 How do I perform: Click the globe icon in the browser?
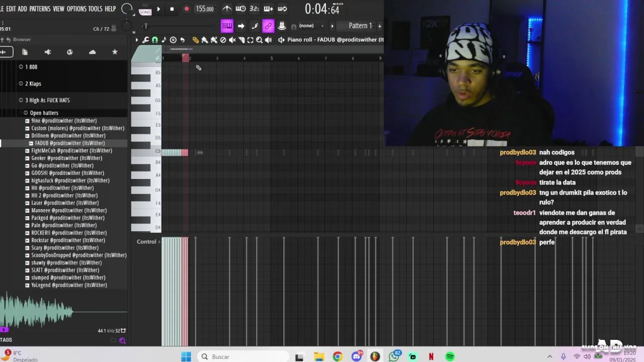[x=70, y=52]
